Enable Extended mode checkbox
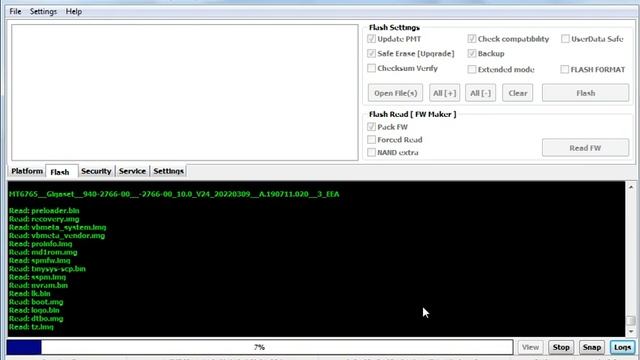Viewport: 640px width, 360px height. [x=472, y=69]
